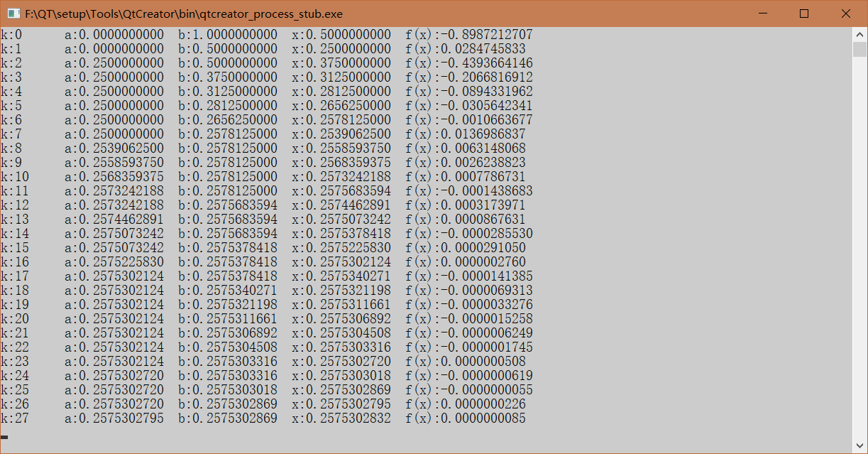Click the value x:0.3750000000 in row k:2
The image size is (868, 454).
341,63
